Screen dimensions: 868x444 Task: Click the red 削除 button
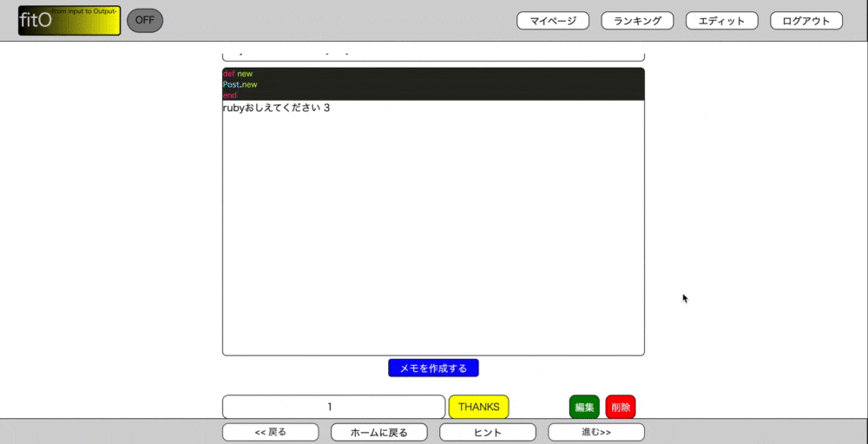pos(621,408)
